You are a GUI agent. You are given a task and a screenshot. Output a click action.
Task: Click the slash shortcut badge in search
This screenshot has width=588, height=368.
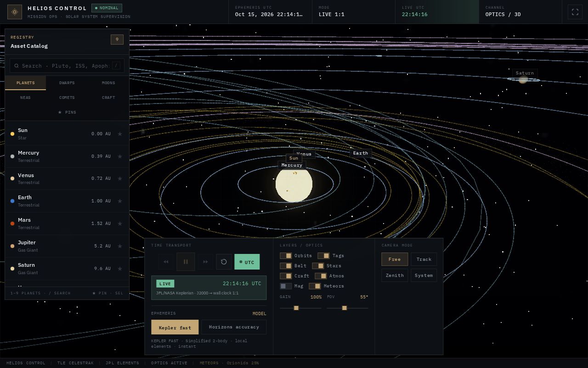pos(116,66)
